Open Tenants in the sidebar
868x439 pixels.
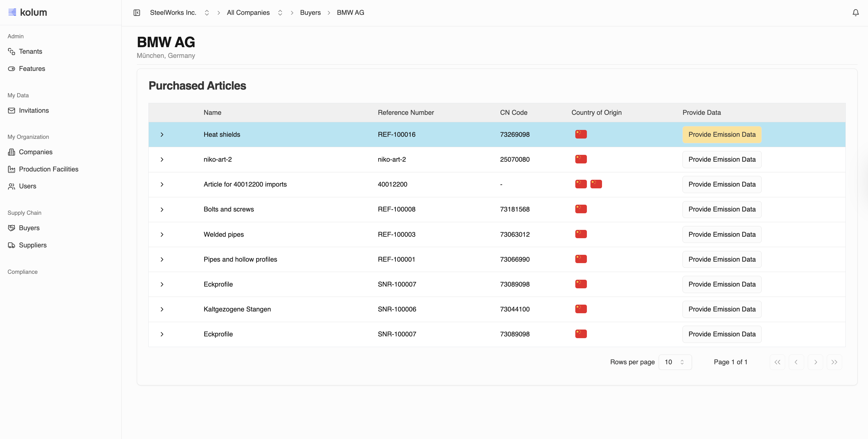30,52
